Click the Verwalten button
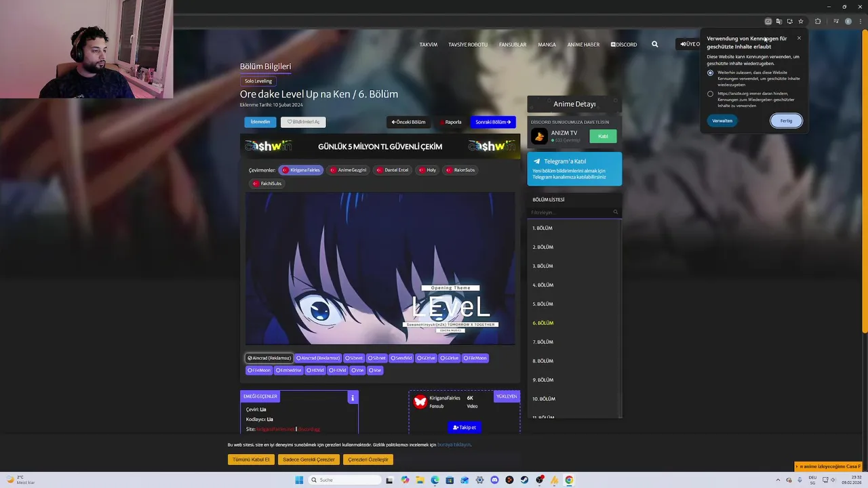The height and width of the screenshot is (488, 868). (722, 121)
